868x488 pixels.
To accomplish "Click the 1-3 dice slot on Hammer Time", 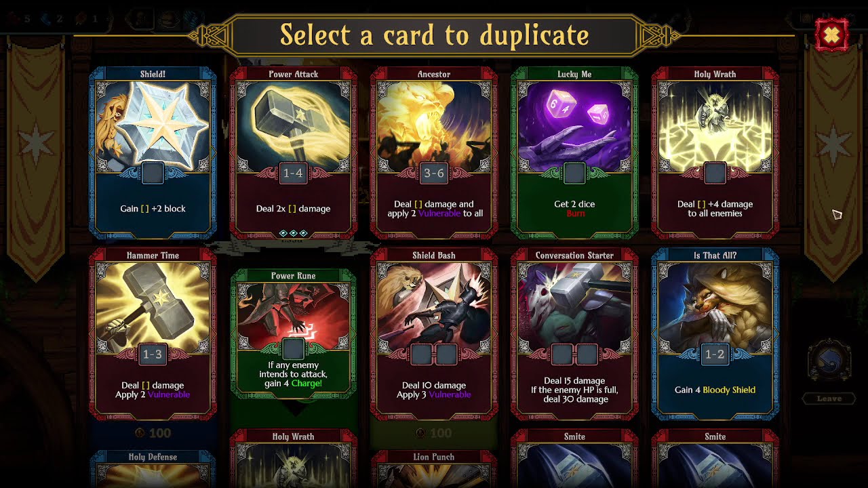I will point(153,354).
